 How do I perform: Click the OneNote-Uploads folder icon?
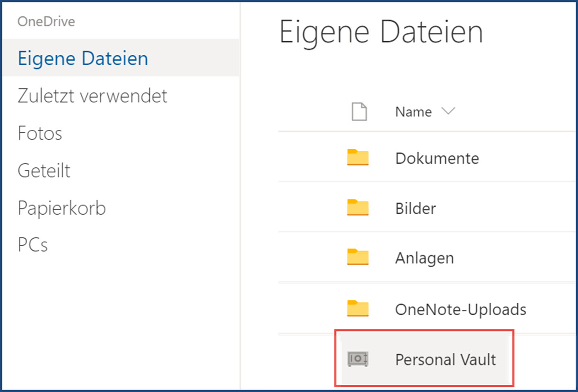[x=358, y=308]
